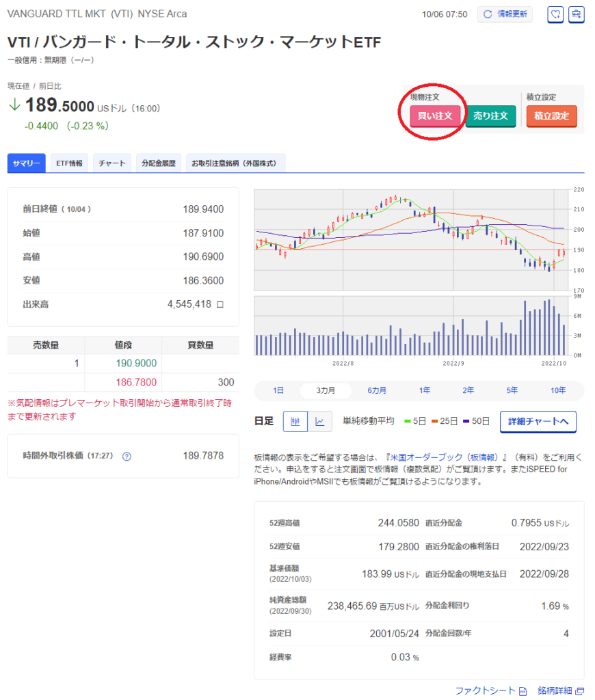This screenshot has height=700, width=595.
Task: Switch to the ETF情報 tab
Action: pos(68,163)
